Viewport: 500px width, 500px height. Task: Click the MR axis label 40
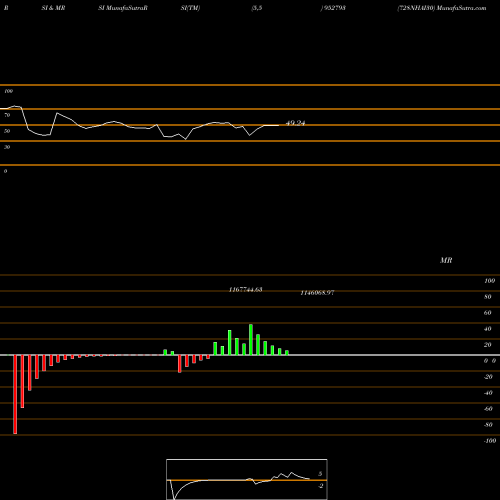pos(488,329)
